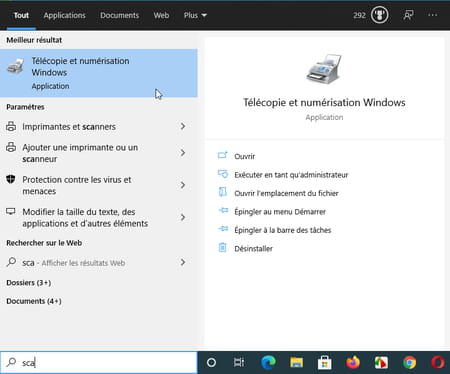
Task: Switch to the Documents tab
Action: 119,15
